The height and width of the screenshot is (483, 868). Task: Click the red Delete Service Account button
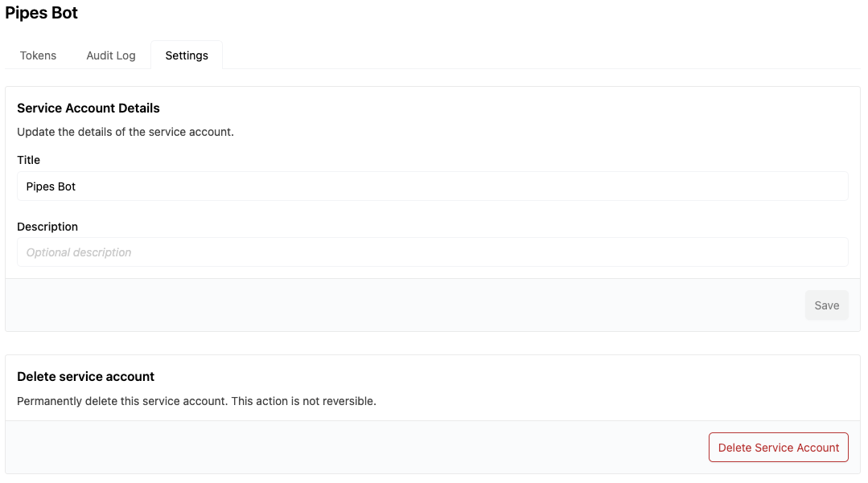778,448
